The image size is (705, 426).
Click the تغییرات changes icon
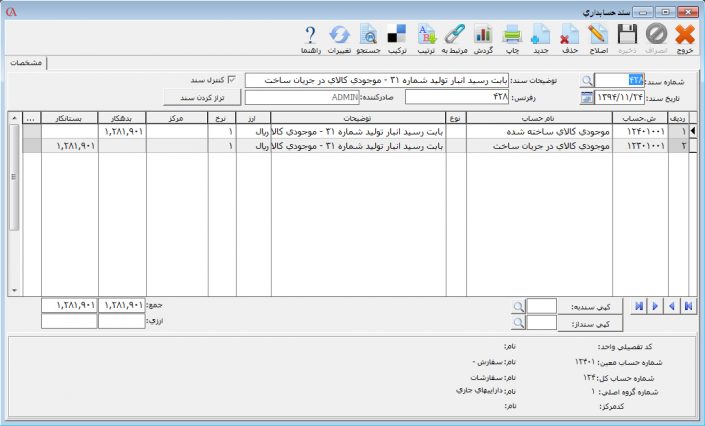pyautogui.click(x=339, y=38)
